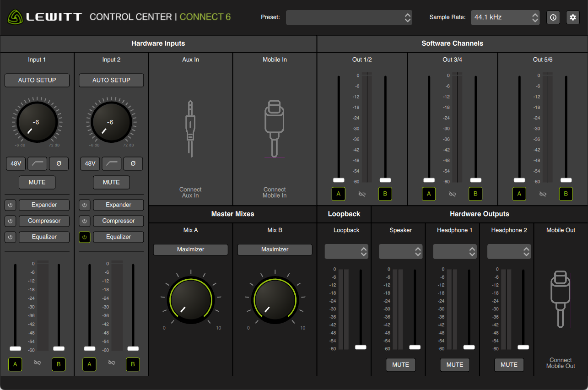Mute Headphone 2 output

[509, 365]
